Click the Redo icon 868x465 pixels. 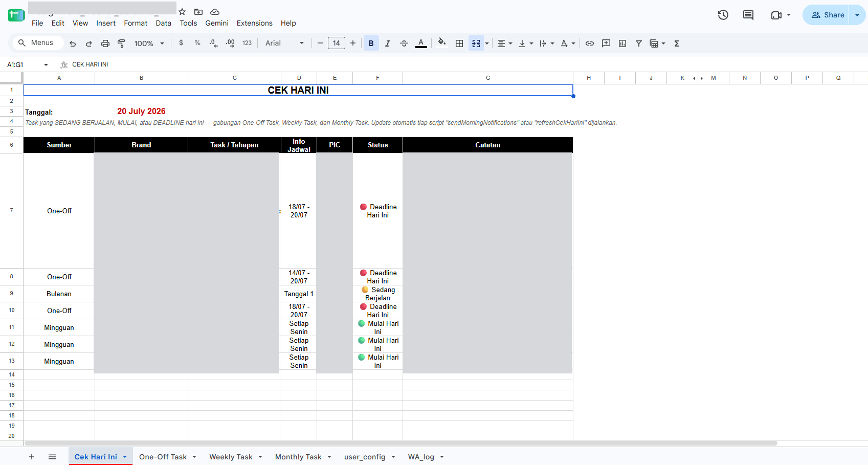[89, 43]
